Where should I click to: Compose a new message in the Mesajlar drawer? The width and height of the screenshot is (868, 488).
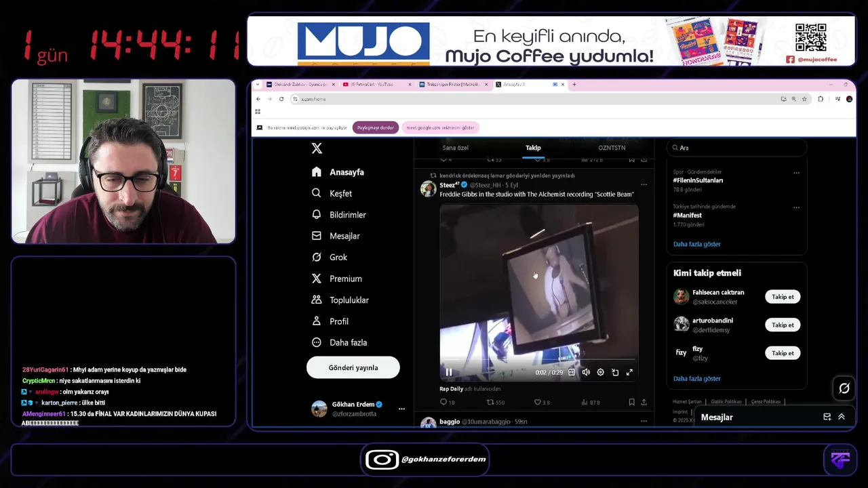(827, 417)
